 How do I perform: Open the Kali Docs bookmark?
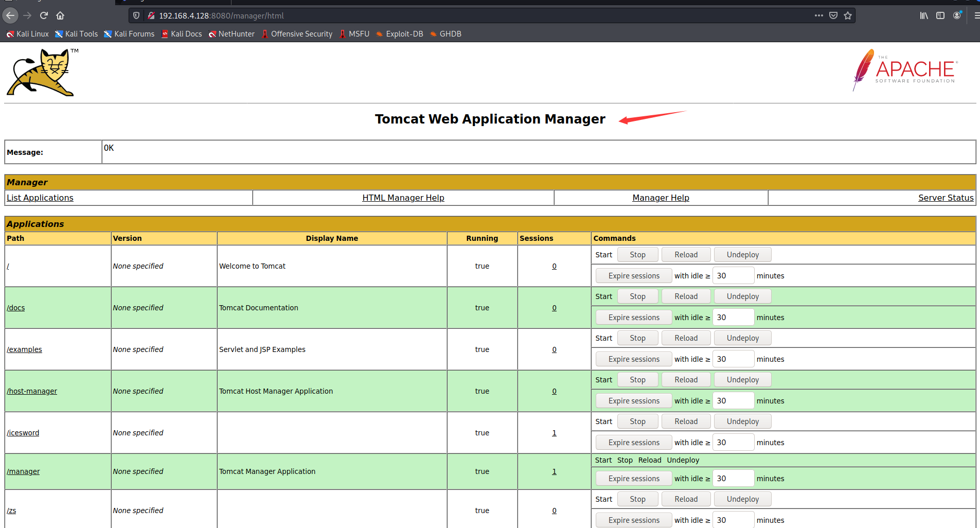point(182,34)
